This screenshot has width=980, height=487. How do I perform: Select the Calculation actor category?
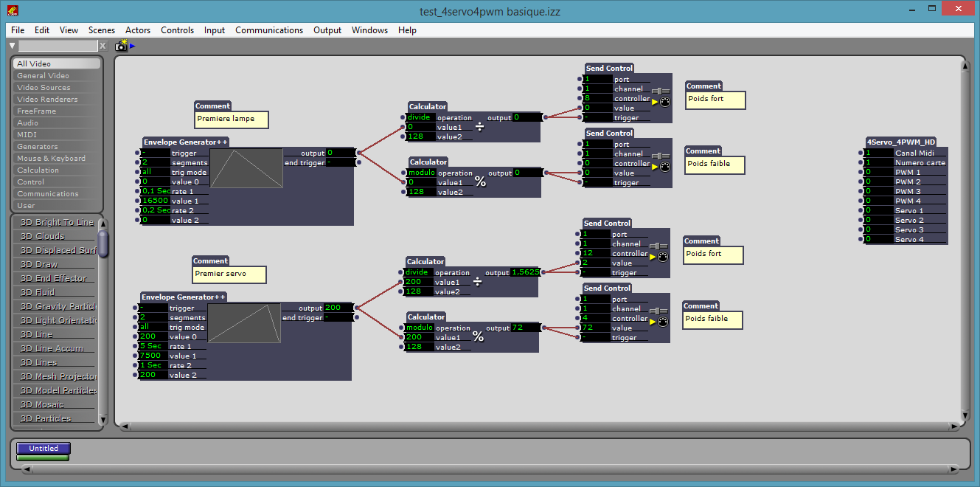click(38, 170)
